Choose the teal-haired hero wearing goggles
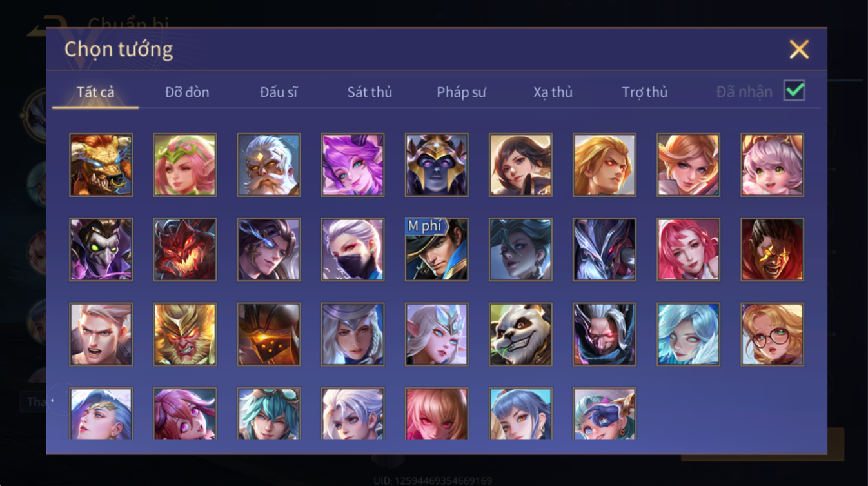868x486 pixels. point(269,413)
